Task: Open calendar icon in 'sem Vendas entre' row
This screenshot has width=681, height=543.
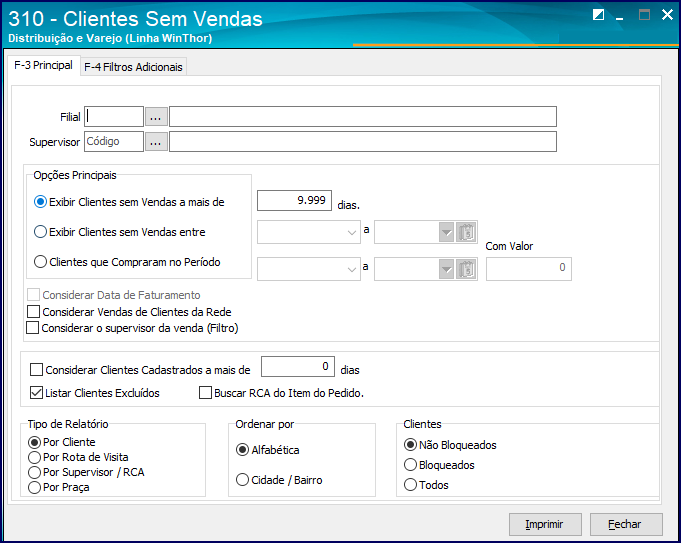Action: click(466, 232)
